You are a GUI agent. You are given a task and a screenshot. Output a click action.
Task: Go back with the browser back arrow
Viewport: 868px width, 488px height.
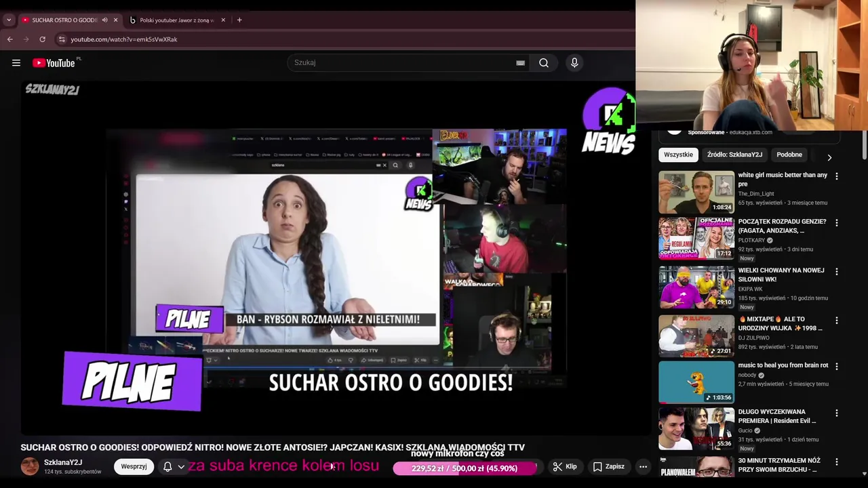10,39
